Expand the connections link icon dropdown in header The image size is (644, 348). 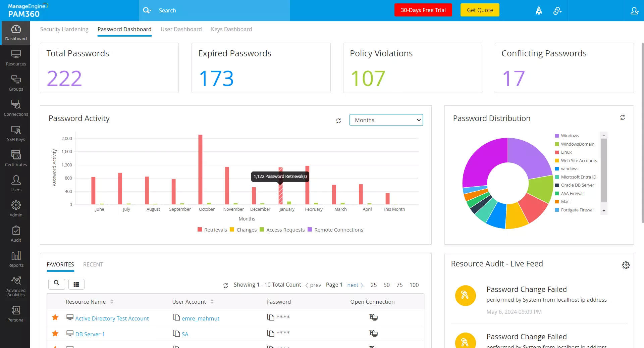pos(557,10)
